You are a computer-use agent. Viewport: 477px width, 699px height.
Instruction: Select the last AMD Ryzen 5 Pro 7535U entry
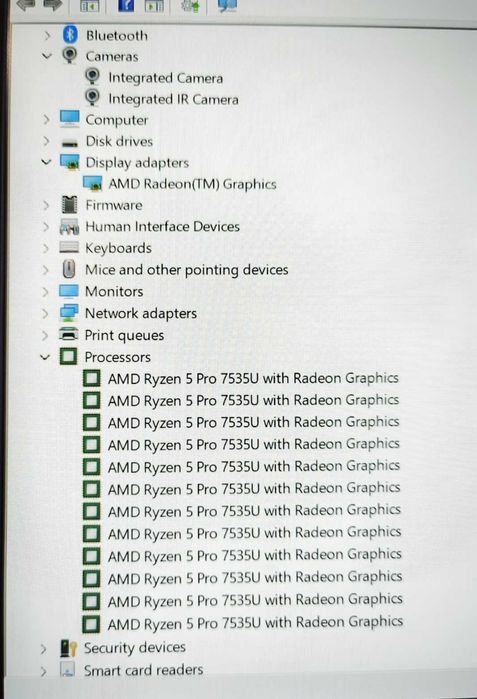[255, 623]
